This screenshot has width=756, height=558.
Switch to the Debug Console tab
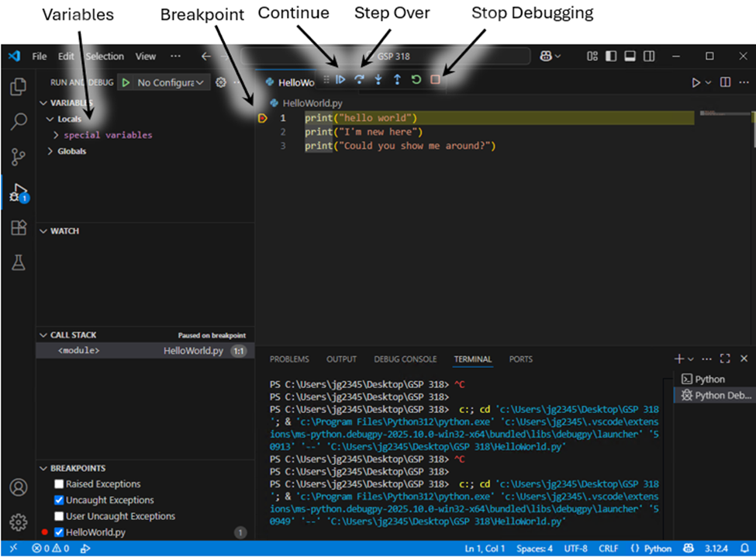(405, 359)
